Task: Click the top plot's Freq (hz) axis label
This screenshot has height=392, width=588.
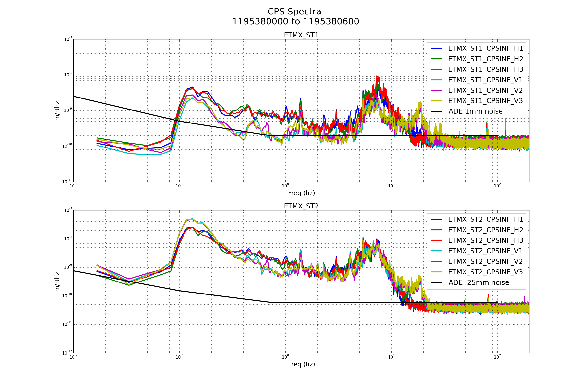Action: point(301,193)
